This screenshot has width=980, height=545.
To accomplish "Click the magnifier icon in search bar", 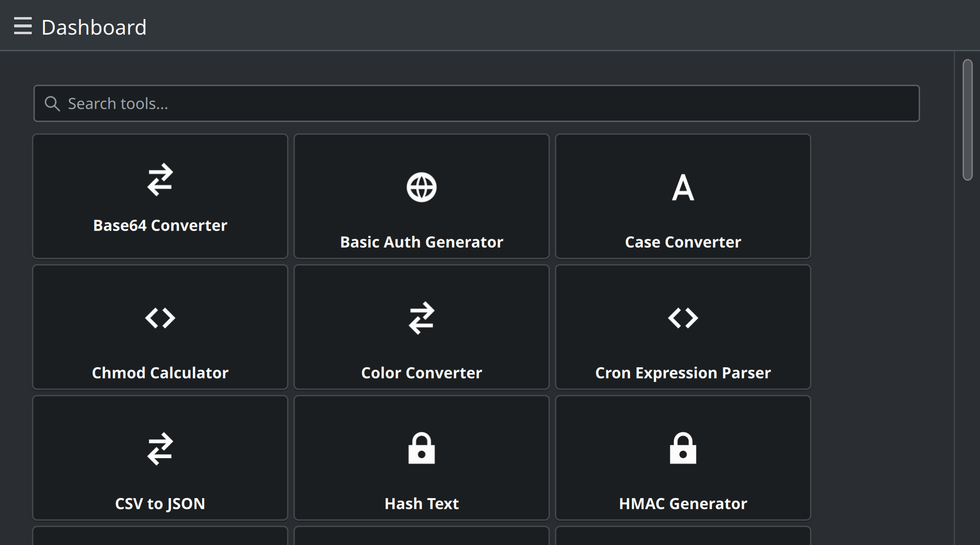I will pos(52,104).
